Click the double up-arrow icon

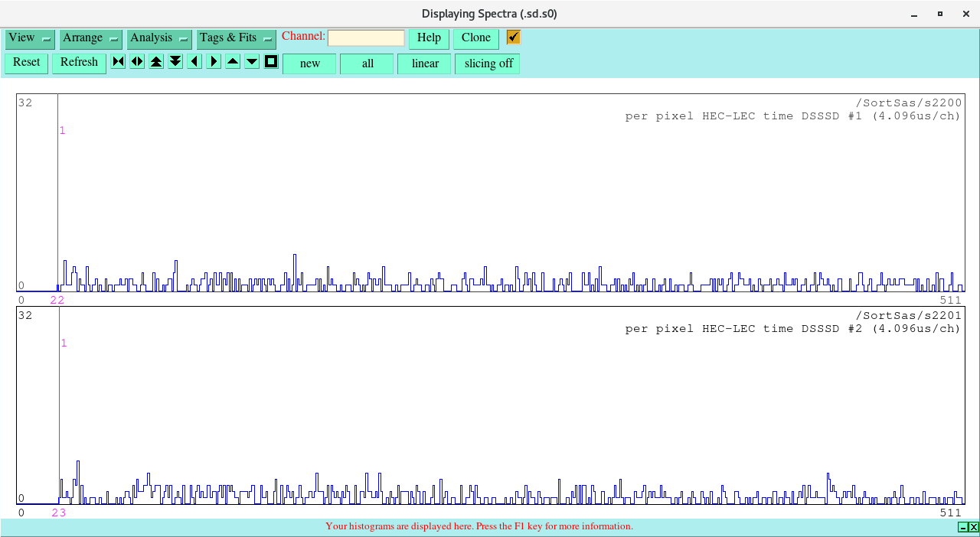pyautogui.click(x=156, y=62)
